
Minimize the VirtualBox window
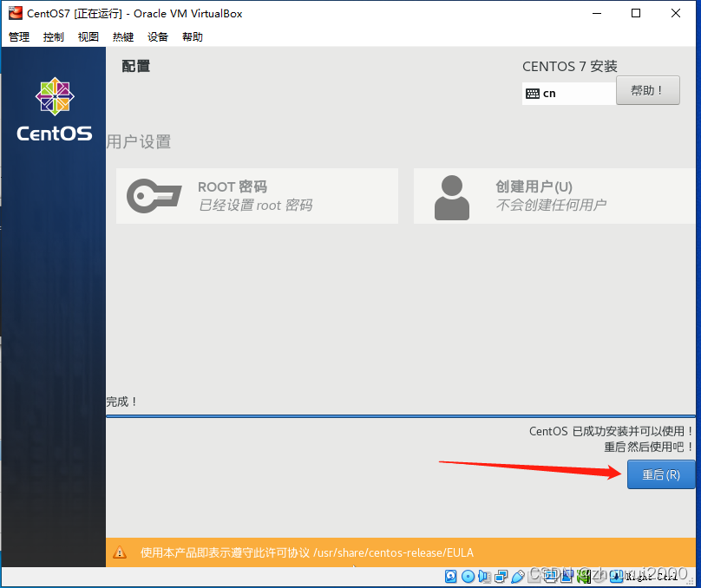[x=597, y=13]
